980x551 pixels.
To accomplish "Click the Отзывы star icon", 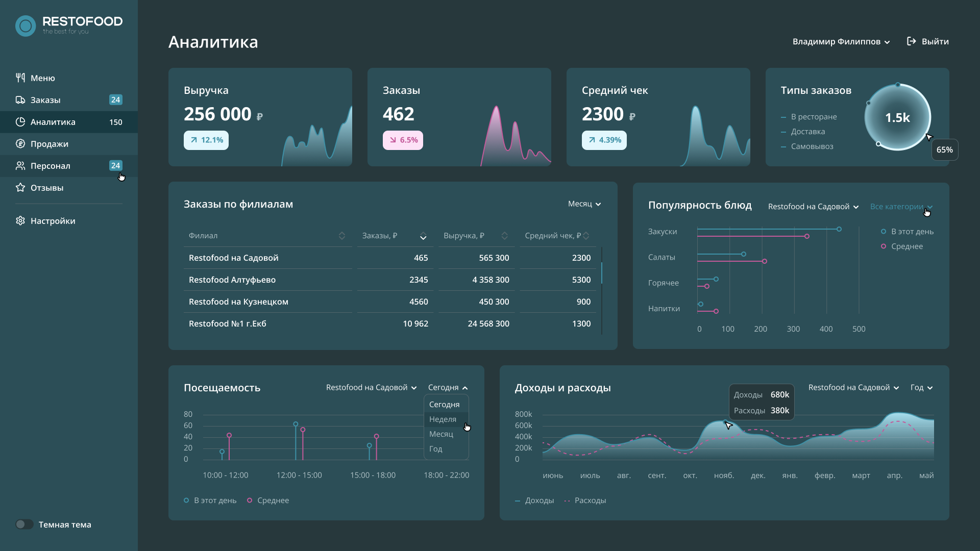I will (20, 188).
